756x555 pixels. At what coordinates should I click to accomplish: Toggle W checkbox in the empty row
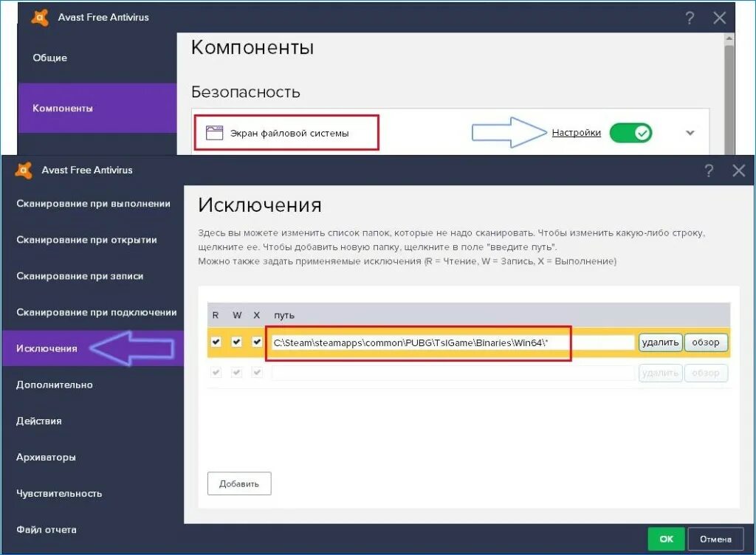pyautogui.click(x=236, y=373)
